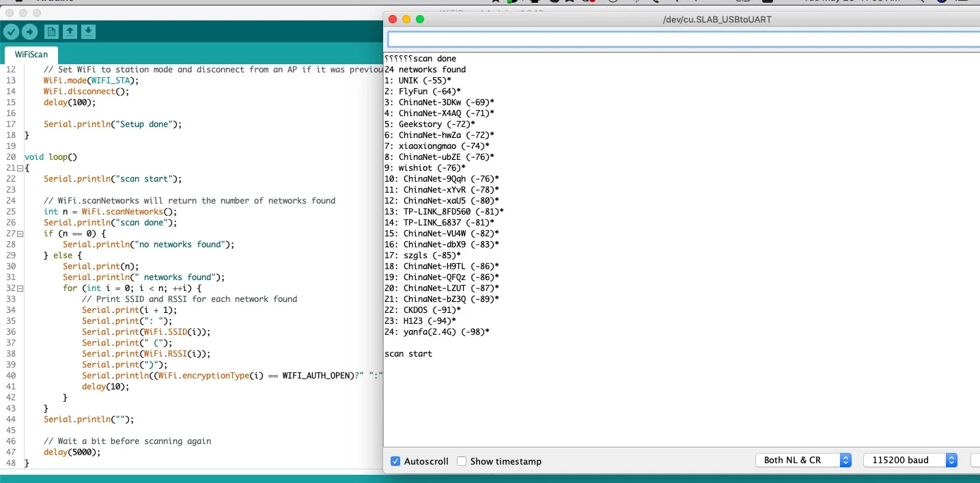The height and width of the screenshot is (483, 980).
Task: Enable the Show timestamp checkbox
Action: [x=462, y=461]
